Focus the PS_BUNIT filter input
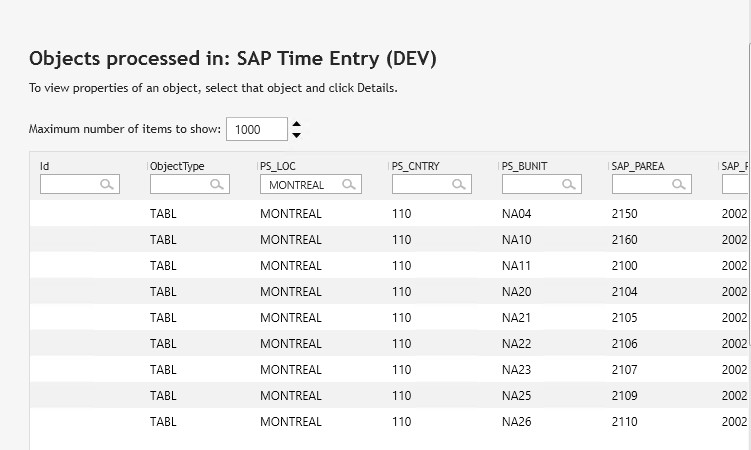Image resolution: width=751 pixels, height=450 pixels. (x=542, y=184)
